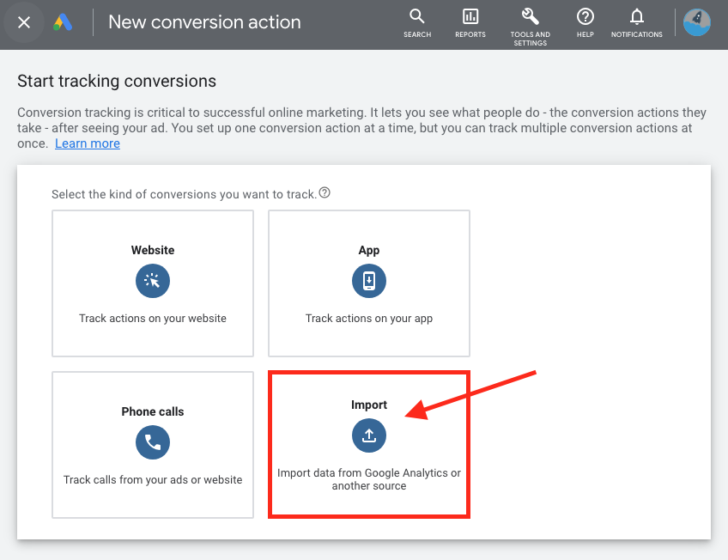Viewport: 728px width, 560px height.
Task: Open the Reports icon in the header
Action: [x=470, y=16]
